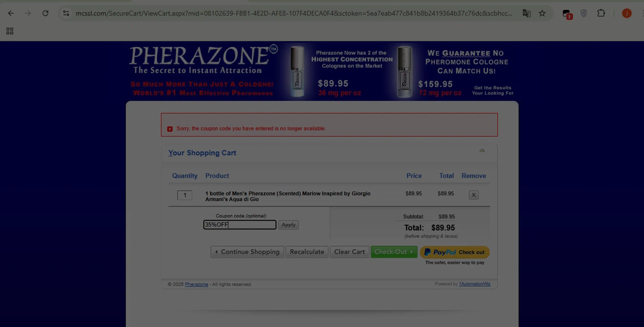Viewport: 644px width, 327px height.
Task: Click Continue Shopping button
Action: click(247, 252)
